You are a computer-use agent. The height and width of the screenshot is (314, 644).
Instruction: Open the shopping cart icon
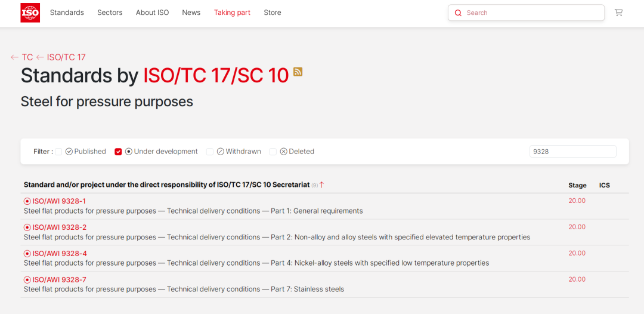(x=618, y=13)
